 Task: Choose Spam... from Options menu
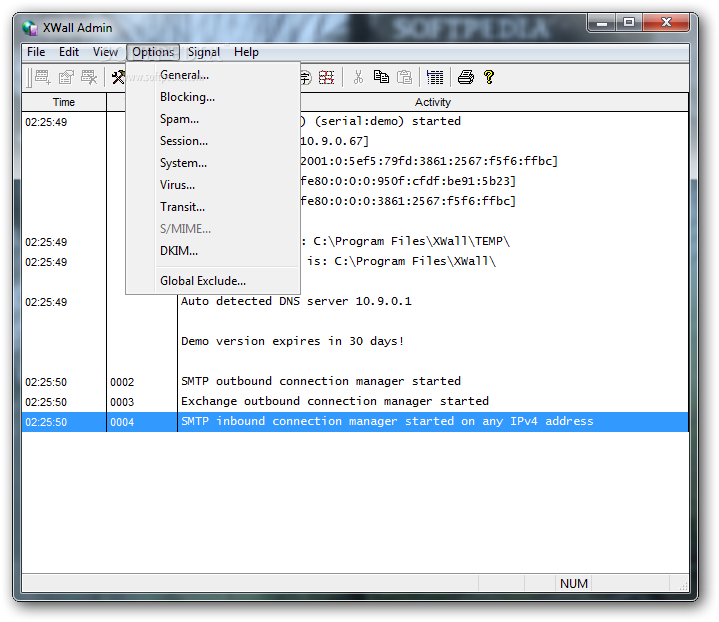pyautogui.click(x=213, y=119)
